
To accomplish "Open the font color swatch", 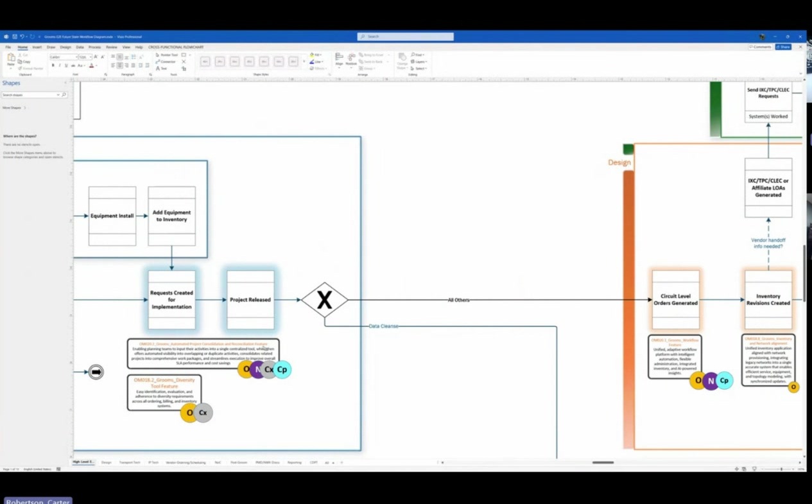I will tap(91, 65).
